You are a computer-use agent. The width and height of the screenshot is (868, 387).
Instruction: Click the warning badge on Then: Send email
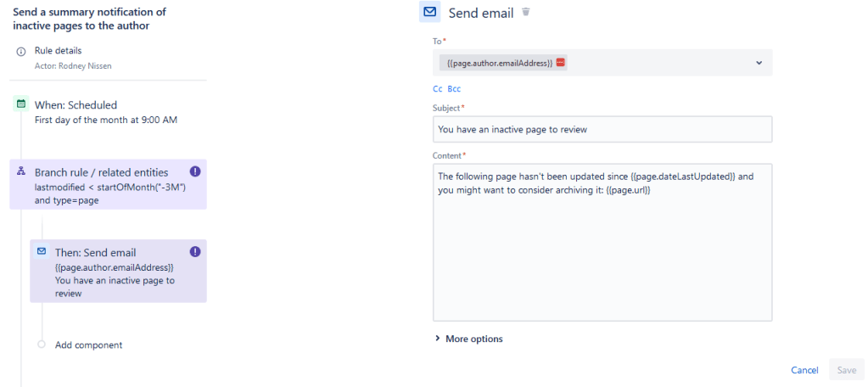pyautogui.click(x=195, y=252)
